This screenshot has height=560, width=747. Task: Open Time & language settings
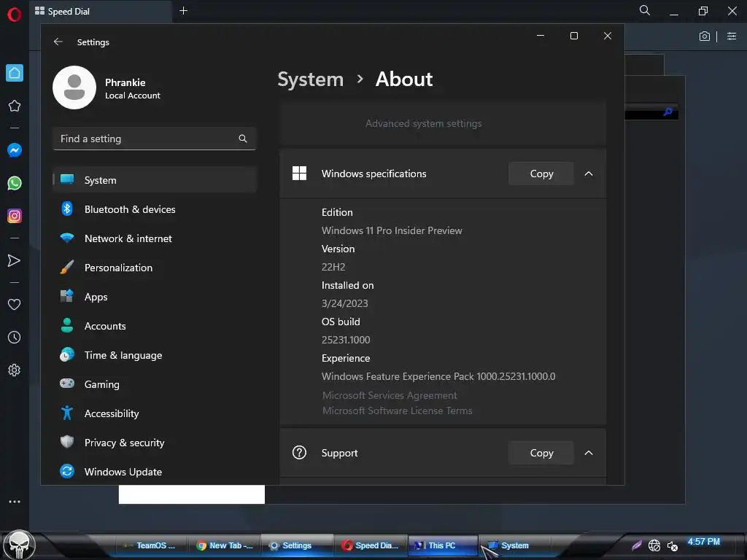coord(155,355)
